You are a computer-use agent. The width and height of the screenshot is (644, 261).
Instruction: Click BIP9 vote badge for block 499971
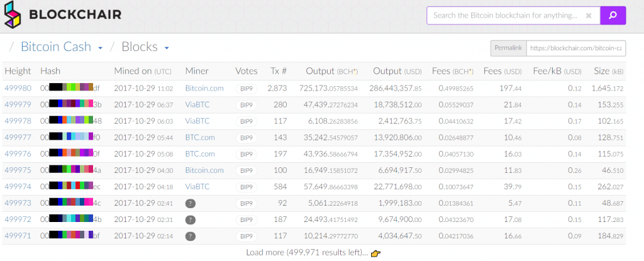click(x=247, y=236)
